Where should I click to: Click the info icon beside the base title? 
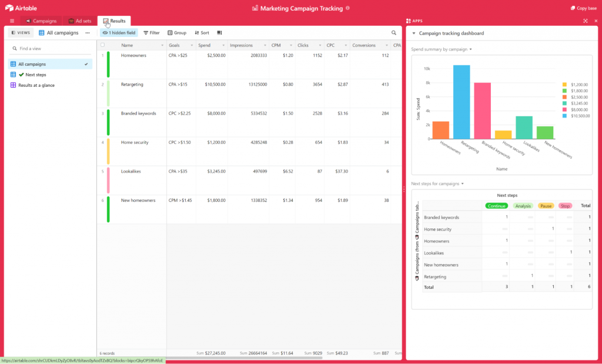(348, 8)
